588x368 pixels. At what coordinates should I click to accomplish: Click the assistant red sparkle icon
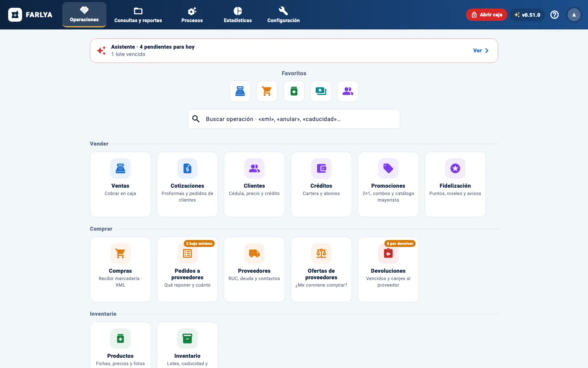pos(101,51)
